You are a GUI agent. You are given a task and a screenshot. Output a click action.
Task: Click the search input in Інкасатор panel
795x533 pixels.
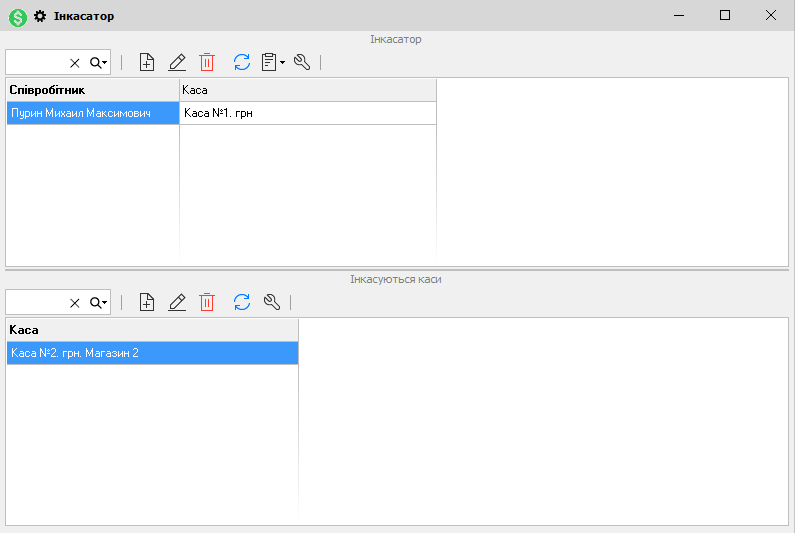[x=36, y=63]
